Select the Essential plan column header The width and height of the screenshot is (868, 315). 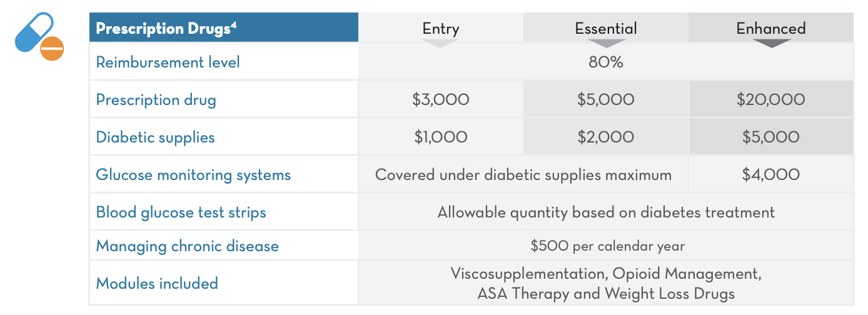pyautogui.click(x=606, y=28)
